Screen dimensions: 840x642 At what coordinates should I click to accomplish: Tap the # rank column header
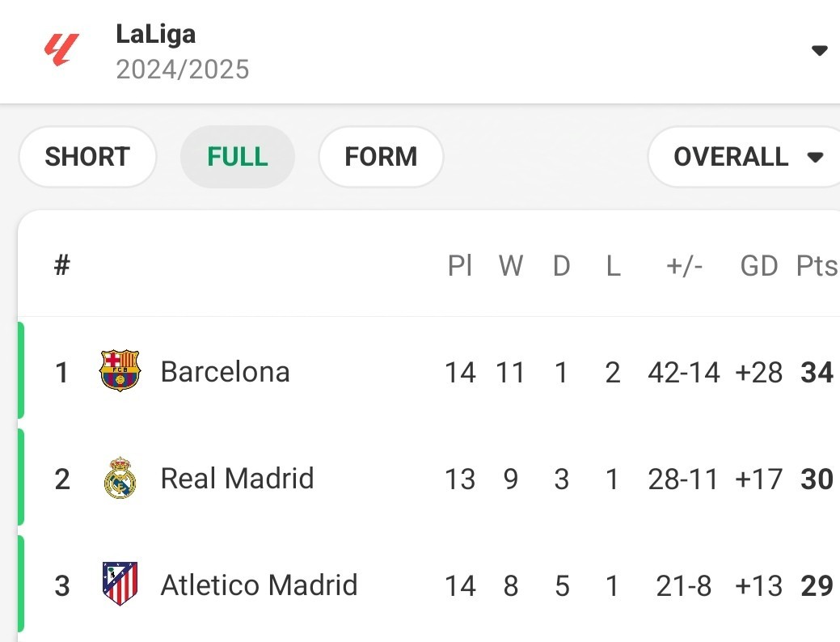pyautogui.click(x=62, y=264)
